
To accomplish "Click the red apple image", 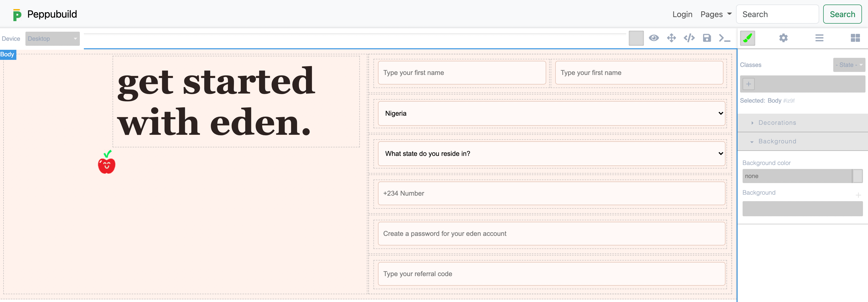I will click(x=107, y=162).
